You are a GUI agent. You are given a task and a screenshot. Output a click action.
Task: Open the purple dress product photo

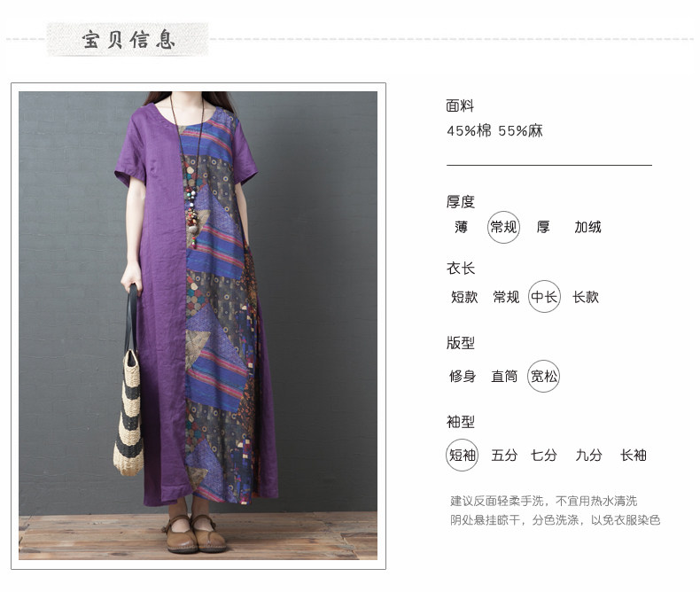[x=198, y=325]
